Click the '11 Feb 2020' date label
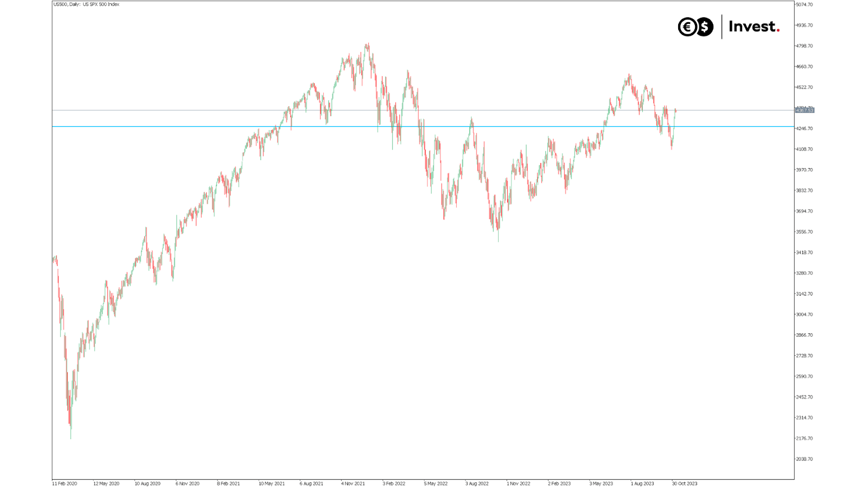 [65, 483]
